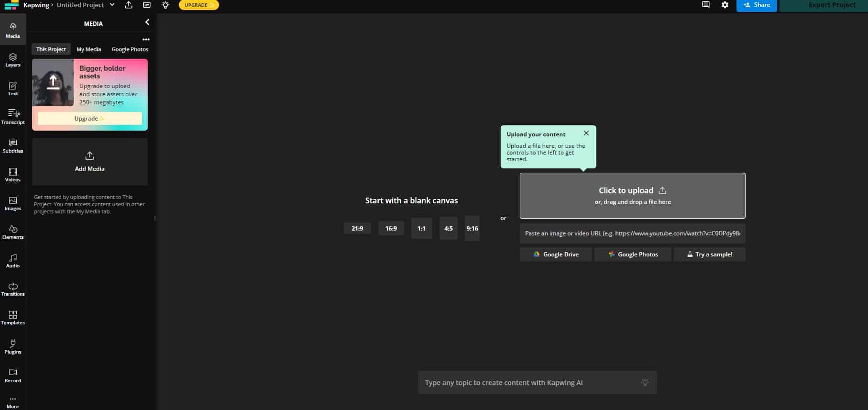The height and width of the screenshot is (410, 868).
Task: Click the Kapwing AI topic input field
Action: 538,383
